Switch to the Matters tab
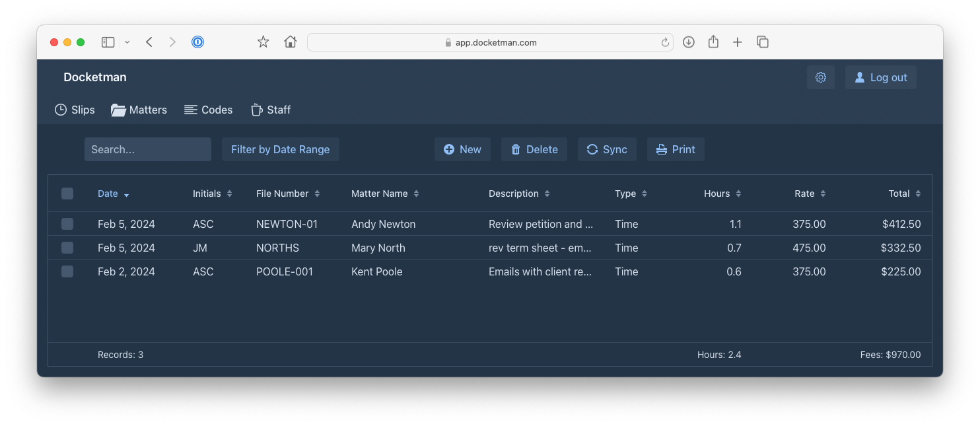Screen dimensions: 980x426 (x=139, y=110)
